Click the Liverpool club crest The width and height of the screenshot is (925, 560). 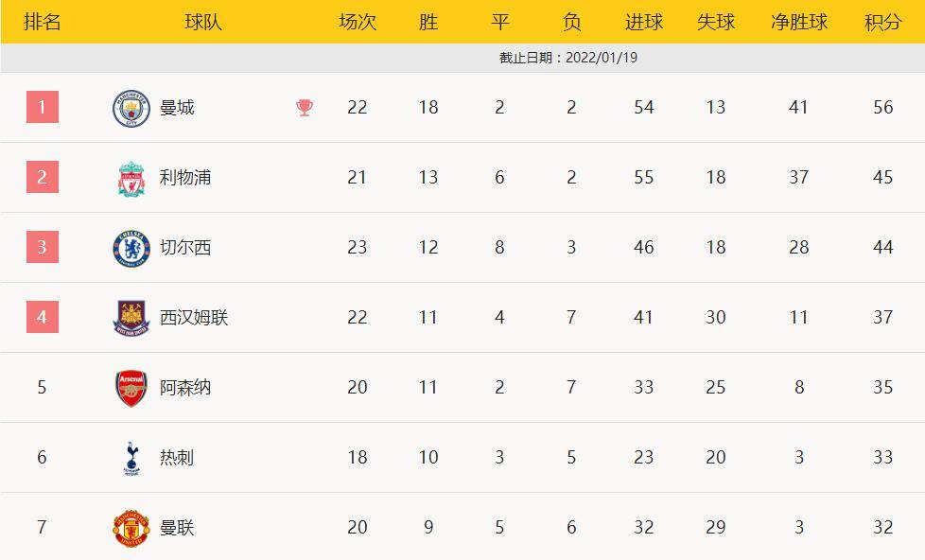(131, 178)
